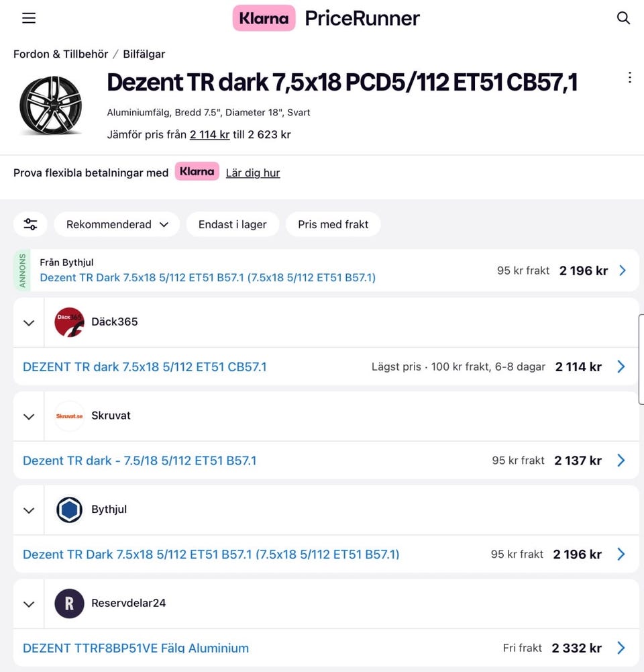The width and height of the screenshot is (644, 672).
Task: Click the Däck365 store logo
Action: [69, 322]
